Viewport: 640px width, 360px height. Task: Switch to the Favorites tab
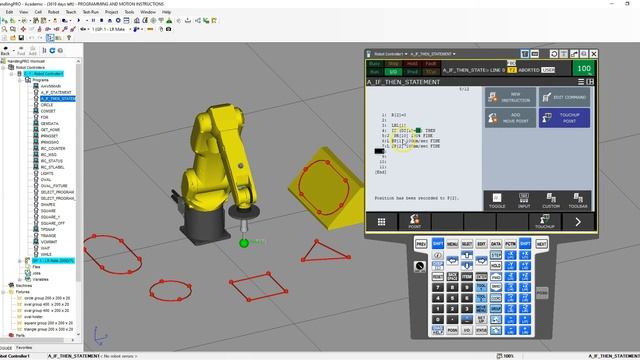click(24, 348)
